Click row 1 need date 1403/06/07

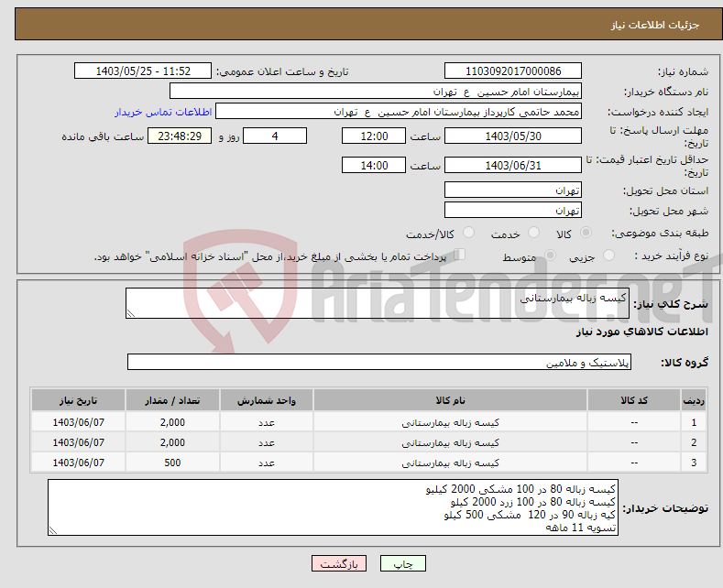[79, 422]
